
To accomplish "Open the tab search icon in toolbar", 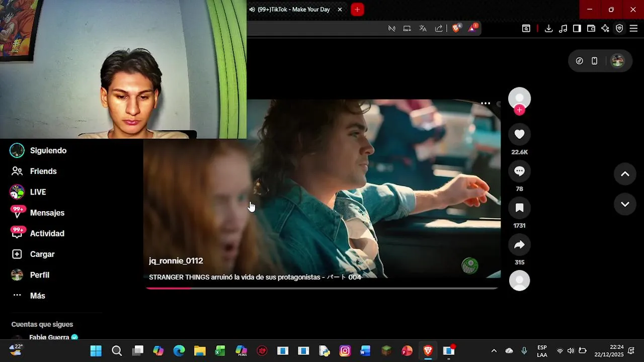I will pos(526,29).
